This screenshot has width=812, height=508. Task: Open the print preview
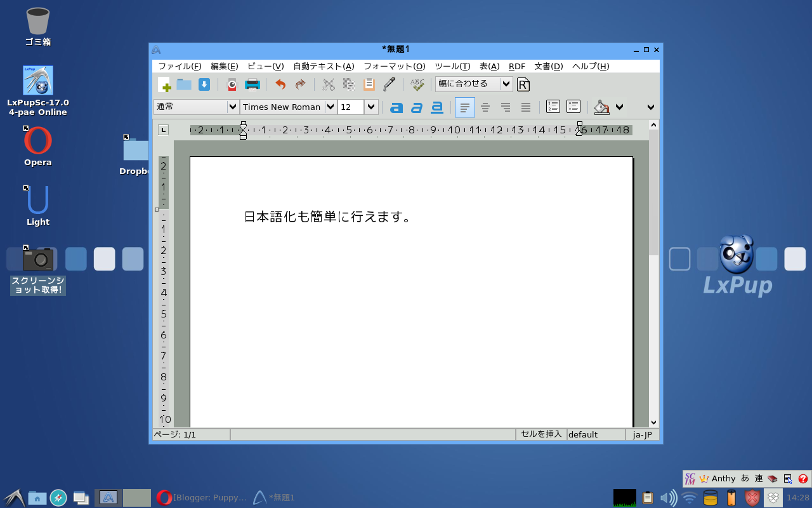(x=232, y=84)
